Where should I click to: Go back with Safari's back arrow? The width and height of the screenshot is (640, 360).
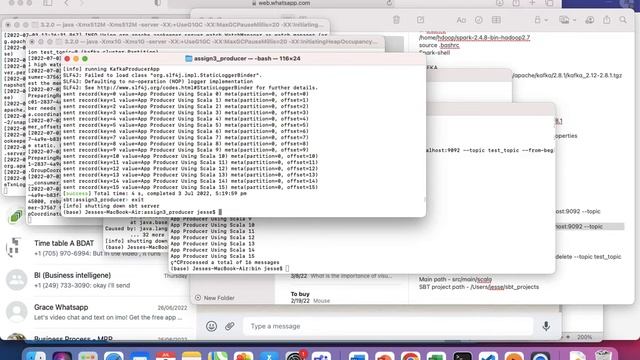click(x=67, y=3)
